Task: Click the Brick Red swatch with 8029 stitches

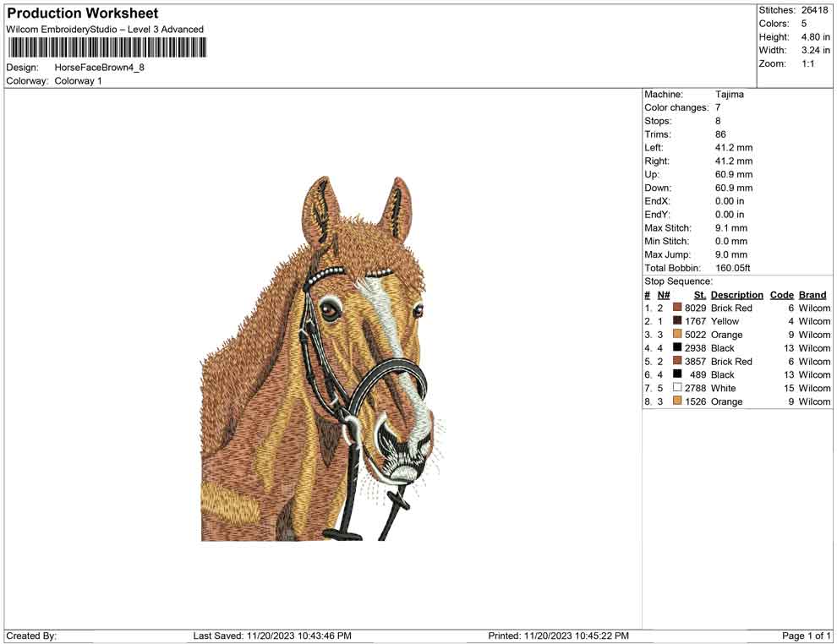Action: pyautogui.click(x=677, y=308)
